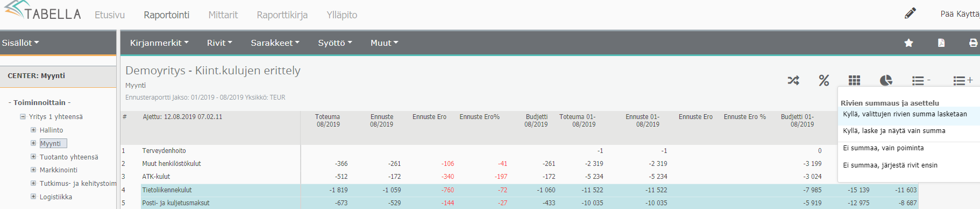Image resolution: width=980 pixels, height=209 pixels.
Task: Open the Sisällöt dropdown
Action: (20, 43)
